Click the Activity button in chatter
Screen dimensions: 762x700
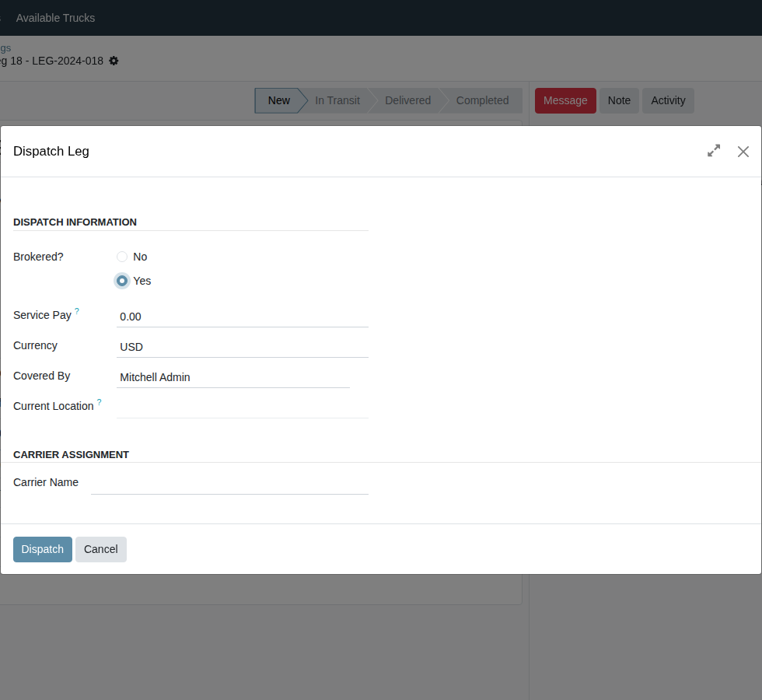pyautogui.click(x=668, y=100)
